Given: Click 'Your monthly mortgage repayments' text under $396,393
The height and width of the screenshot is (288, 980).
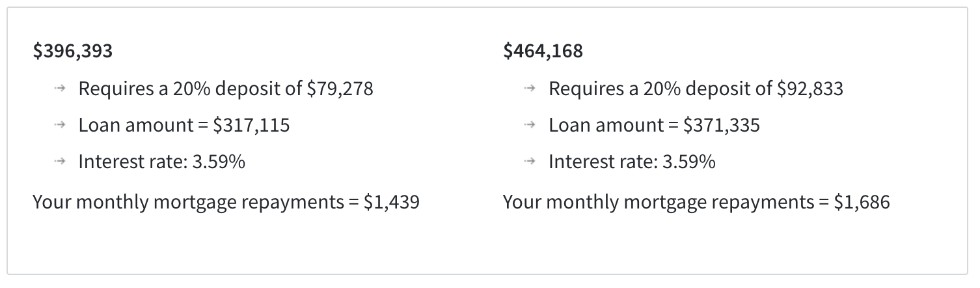Looking at the screenshot, I should click(x=187, y=203).
